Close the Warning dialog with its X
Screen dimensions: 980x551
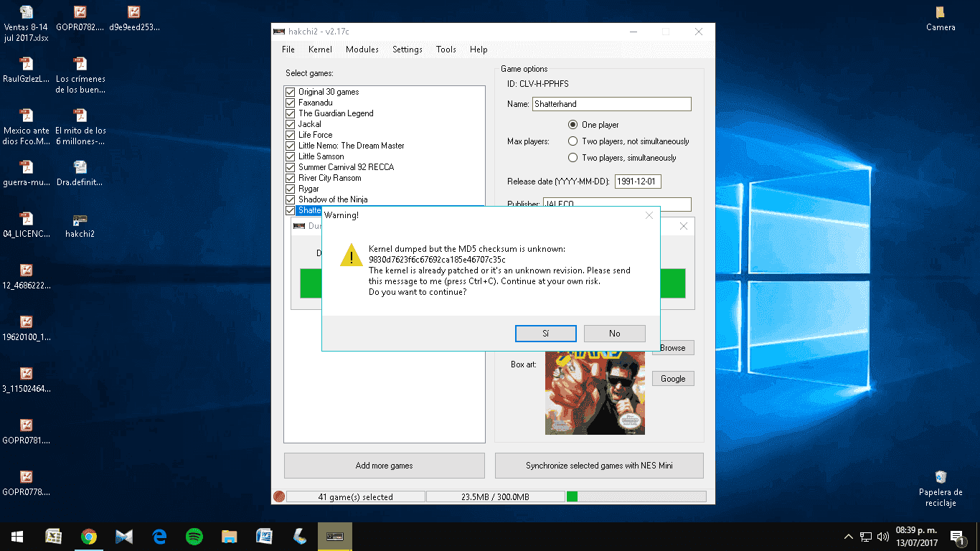click(x=649, y=215)
